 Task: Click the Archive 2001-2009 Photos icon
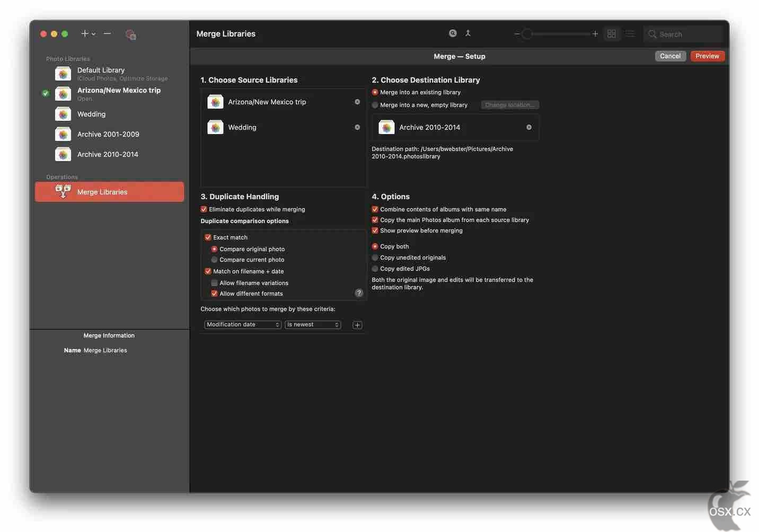(x=63, y=134)
